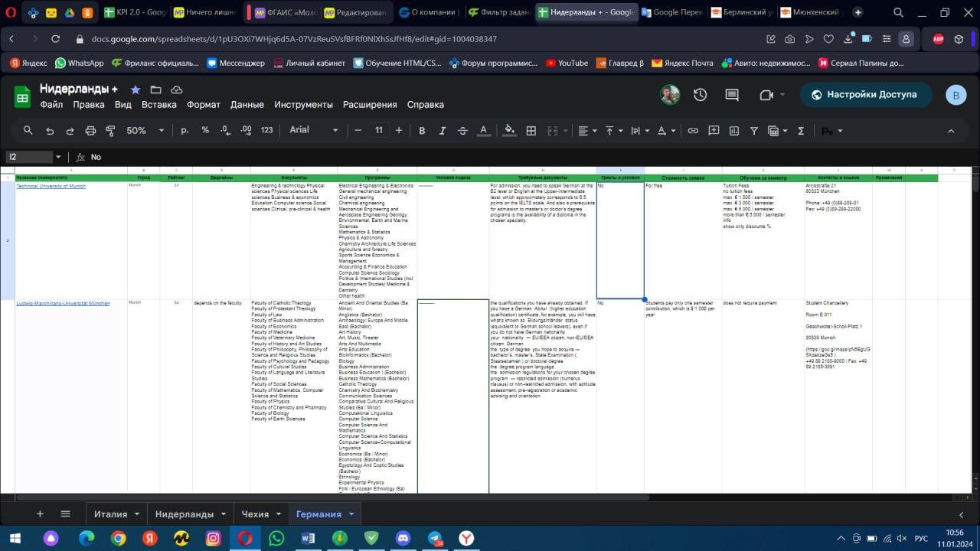Image resolution: width=980 pixels, height=551 pixels.
Task: Open the Данные menu
Action: 247,105
